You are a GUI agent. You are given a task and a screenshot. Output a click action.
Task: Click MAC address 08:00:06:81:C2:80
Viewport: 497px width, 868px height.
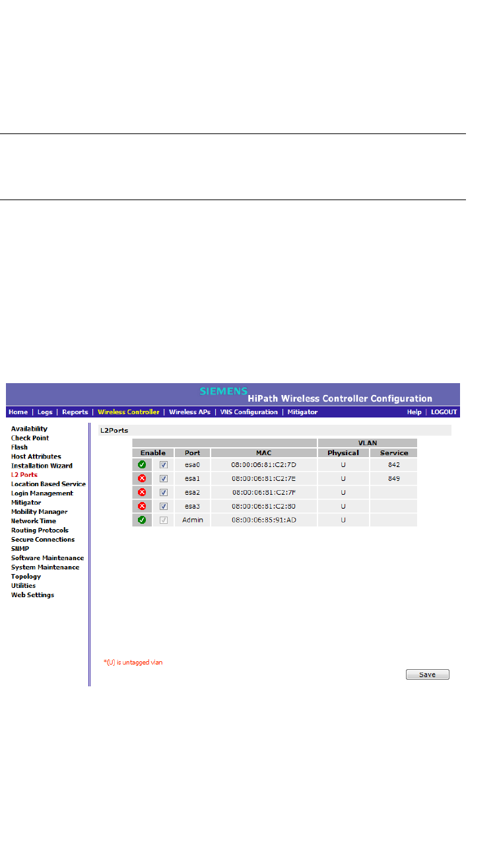264,506
